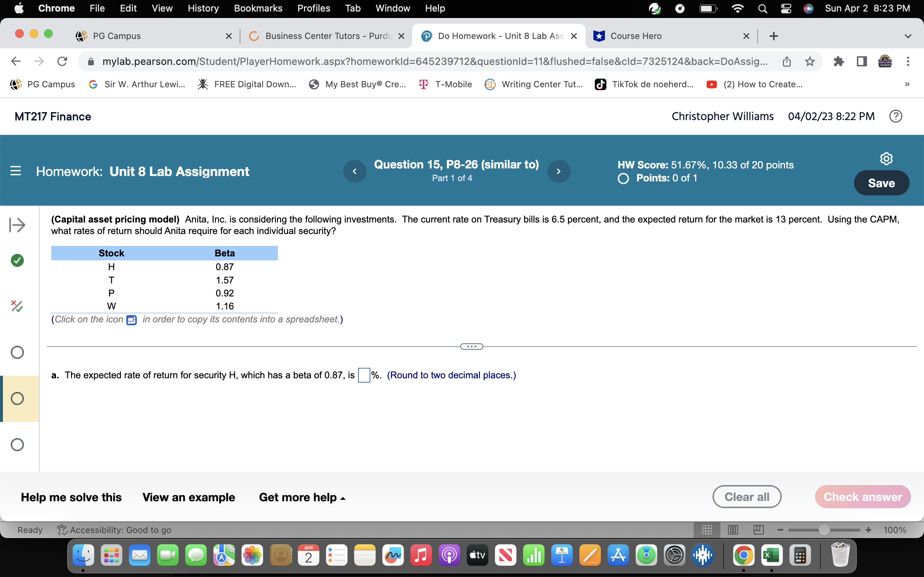Viewport: 924px width, 577px height.
Task: Open the Bookmarks menu in the menu bar
Action: 258,8
